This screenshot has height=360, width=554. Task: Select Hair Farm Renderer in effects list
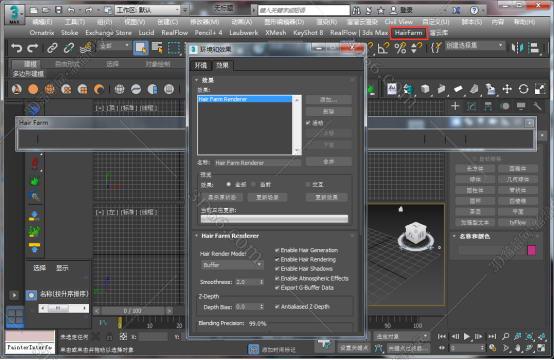point(245,99)
